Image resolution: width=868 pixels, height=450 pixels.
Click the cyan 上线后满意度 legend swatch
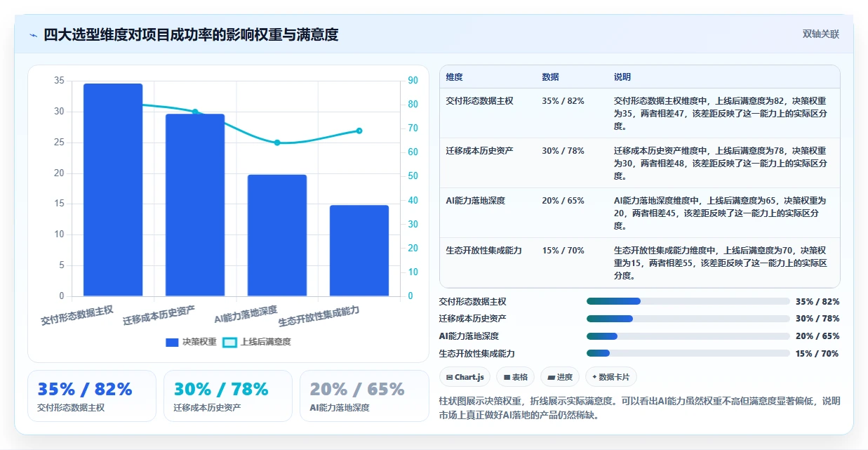pos(229,342)
